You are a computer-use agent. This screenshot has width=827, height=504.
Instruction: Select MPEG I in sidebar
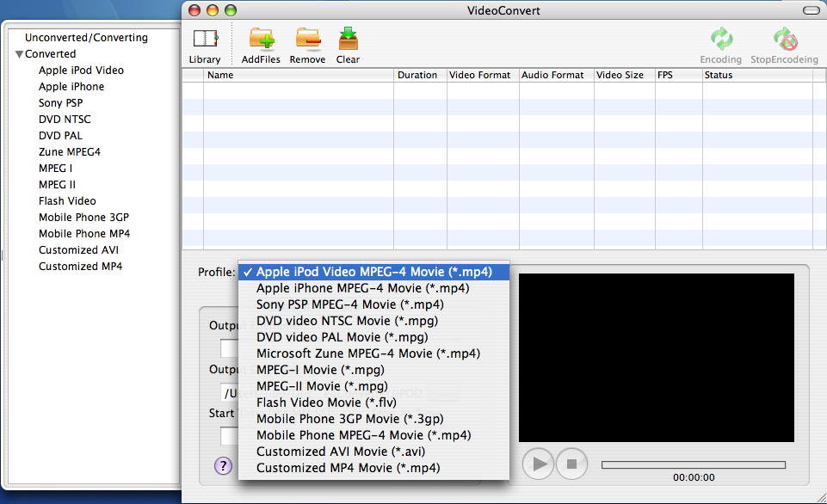55,169
